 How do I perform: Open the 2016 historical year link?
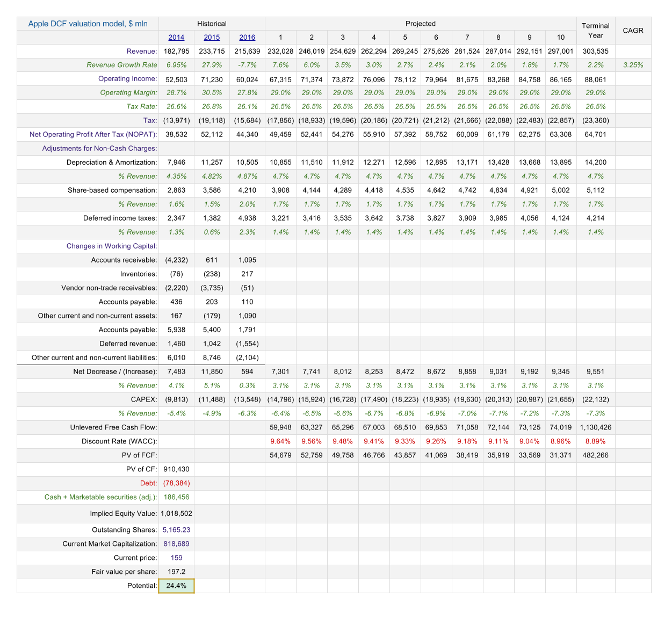[247, 38]
